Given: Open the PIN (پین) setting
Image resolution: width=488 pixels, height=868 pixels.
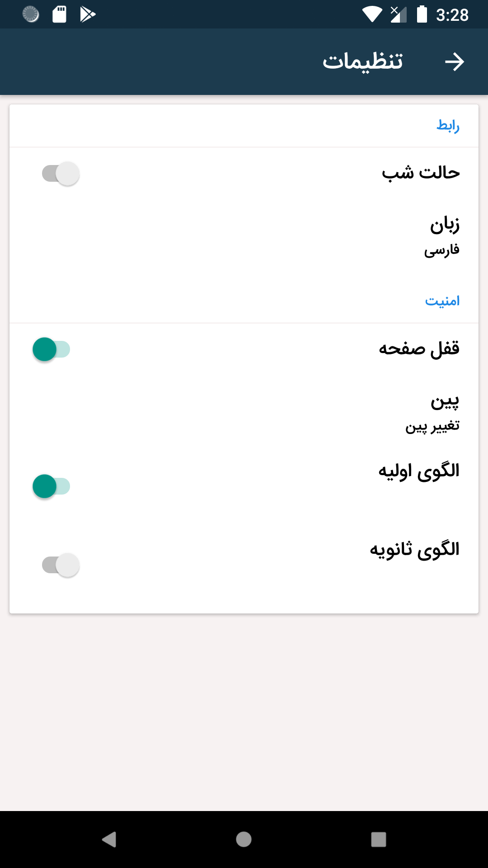Looking at the screenshot, I should [445, 401].
